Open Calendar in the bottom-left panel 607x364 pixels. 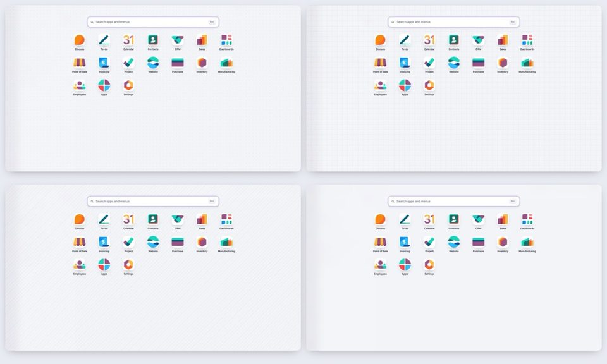point(128,219)
